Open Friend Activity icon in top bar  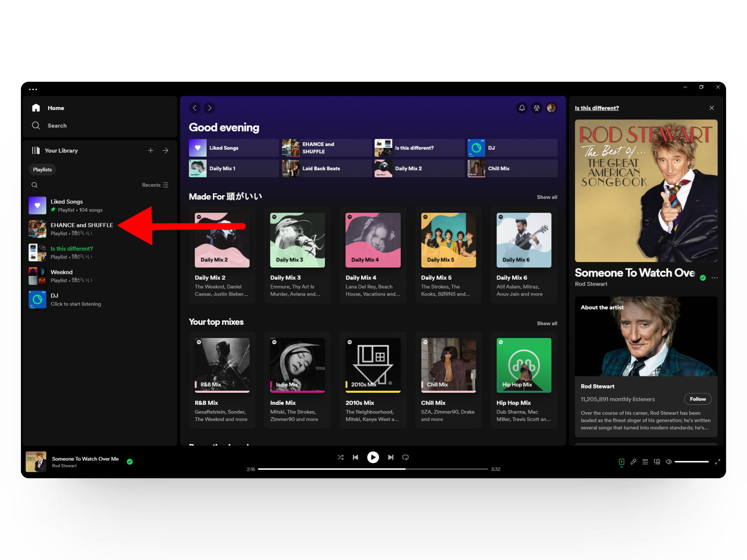537,108
